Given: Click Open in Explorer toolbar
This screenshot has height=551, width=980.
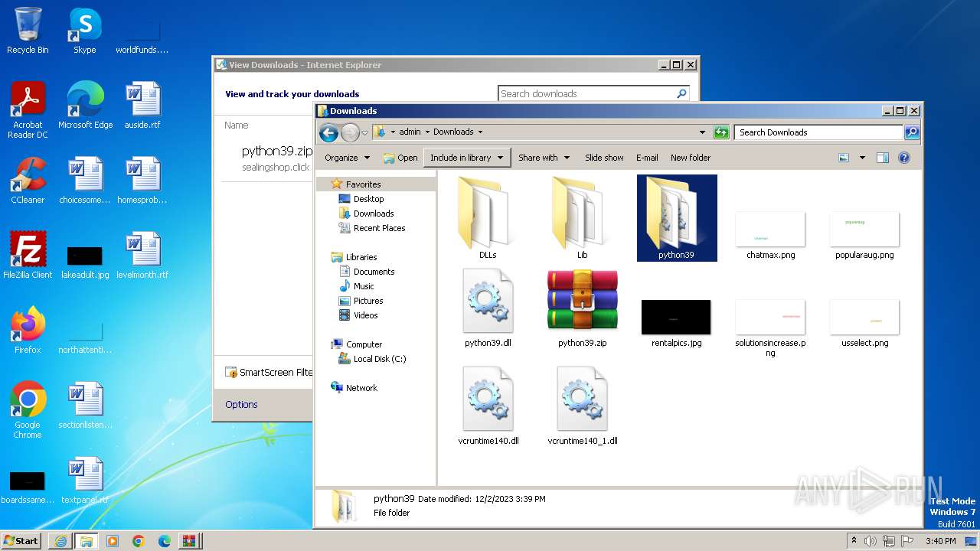Looking at the screenshot, I should [400, 158].
